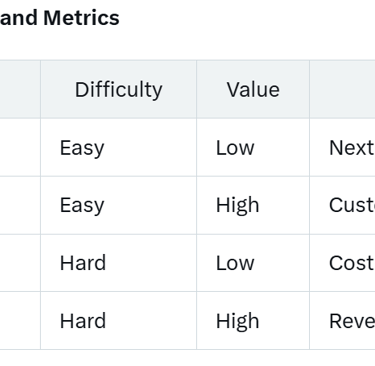
Task: Click the cell beginning with 'Cost'
Action: [342, 263]
